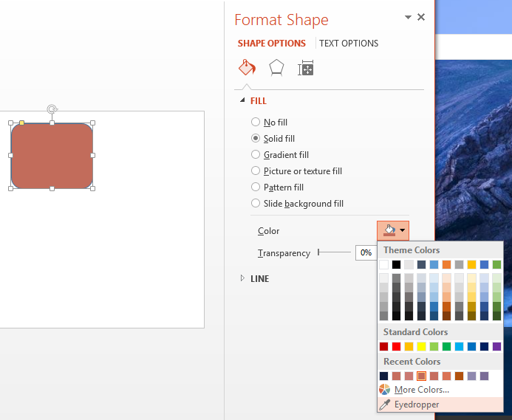The width and height of the screenshot is (512, 420).
Task: Choose light green standard color
Action: pos(434,346)
